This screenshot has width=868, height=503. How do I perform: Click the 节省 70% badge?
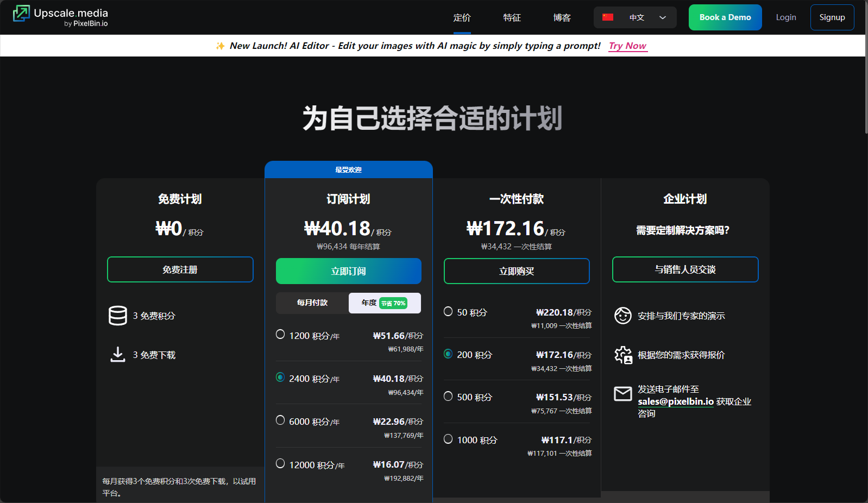click(393, 303)
